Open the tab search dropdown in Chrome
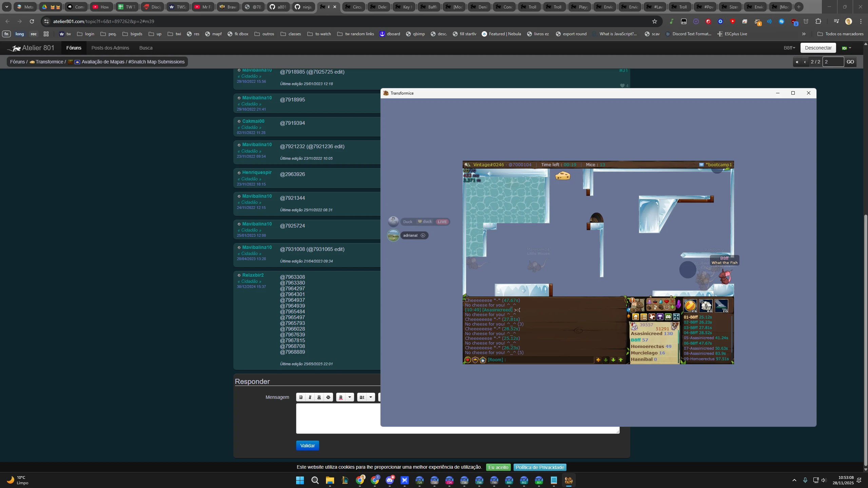868x488 pixels. 7,7
